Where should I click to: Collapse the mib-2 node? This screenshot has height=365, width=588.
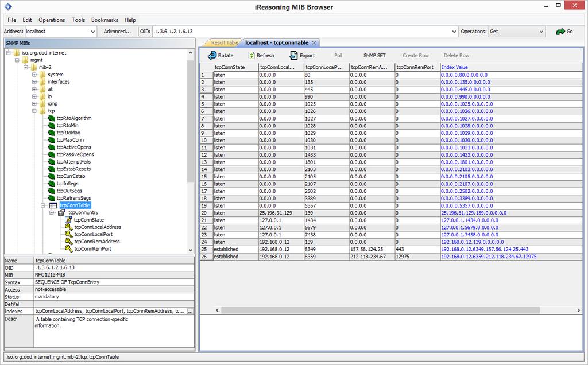26,68
